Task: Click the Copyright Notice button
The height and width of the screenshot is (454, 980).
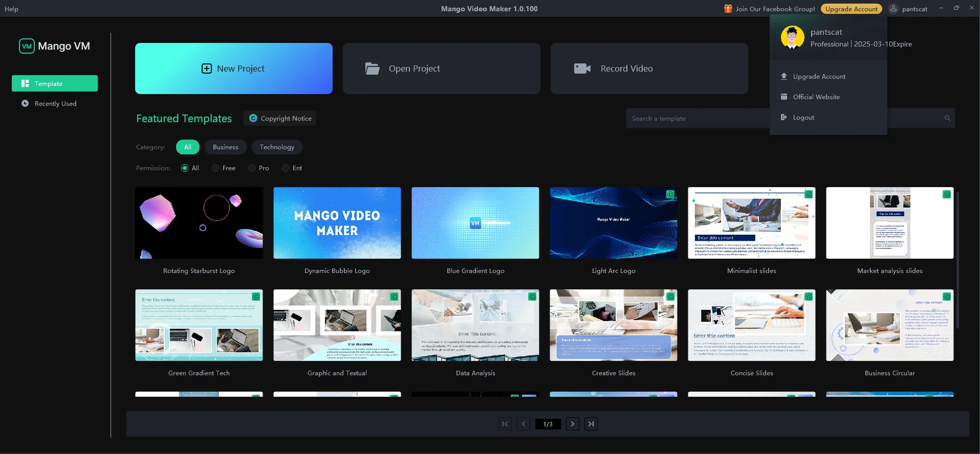Action: [x=280, y=118]
